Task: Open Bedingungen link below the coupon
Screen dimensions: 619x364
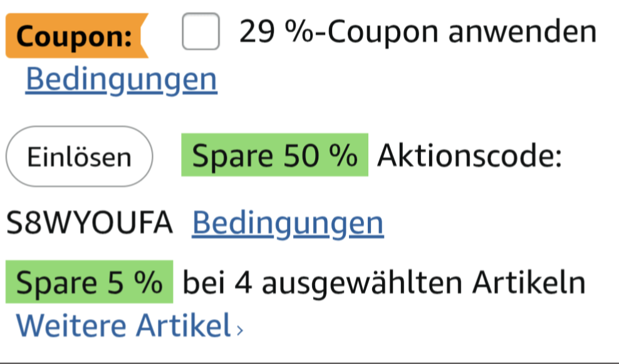Action: pos(121,80)
